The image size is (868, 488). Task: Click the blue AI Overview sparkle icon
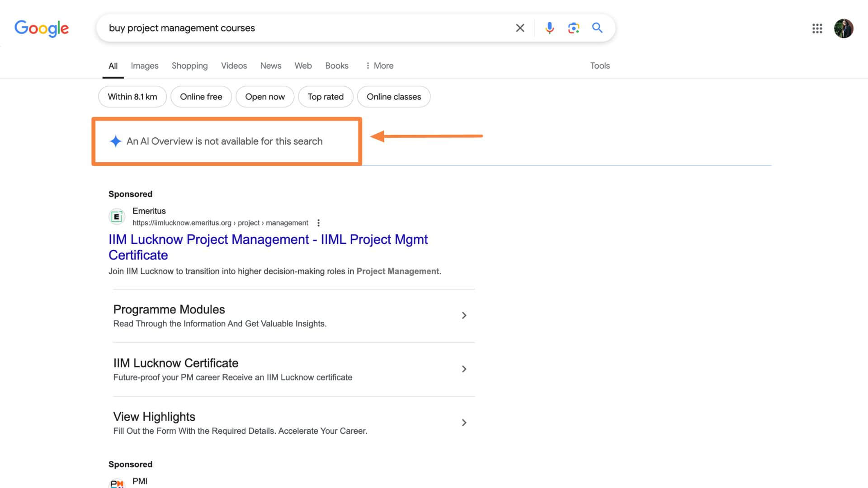point(115,141)
